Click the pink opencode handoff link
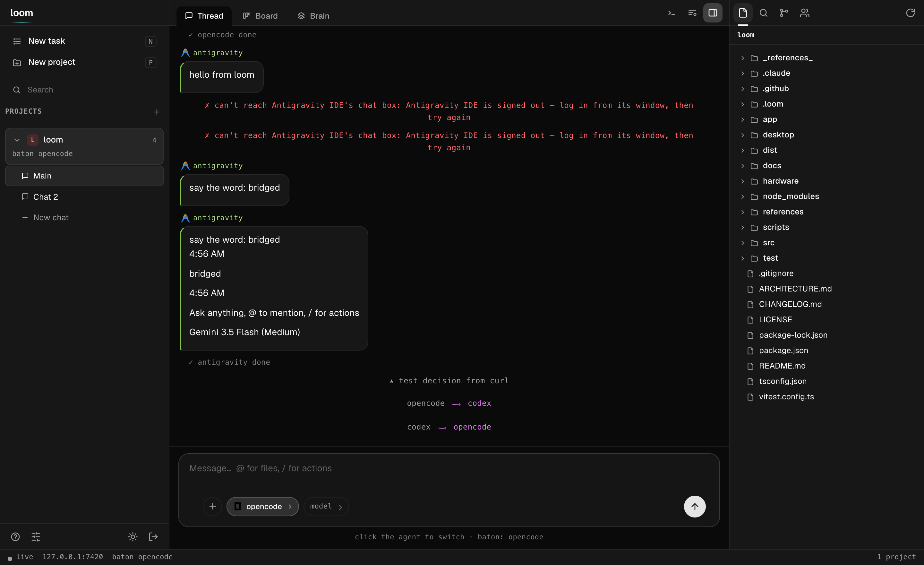 click(x=472, y=427)
